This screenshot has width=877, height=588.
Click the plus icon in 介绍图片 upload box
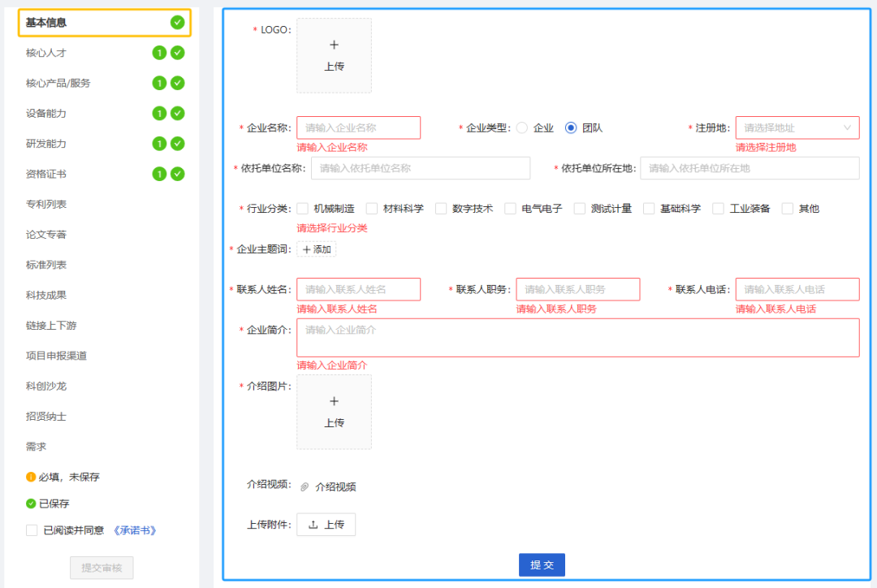coord(334,401)
